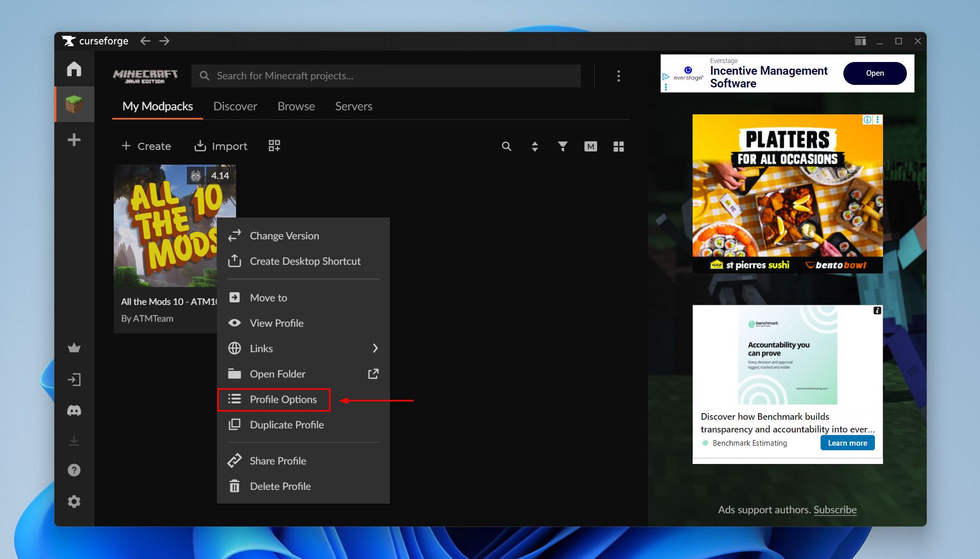Click the 4.14 version badge
The width and height of the screenshot is (980, 559).
click(220, 176)
